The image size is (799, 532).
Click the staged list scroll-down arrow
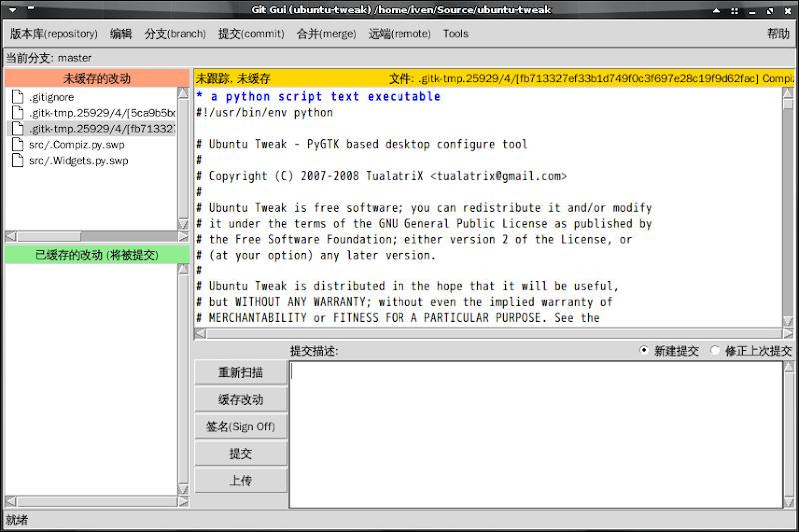184,490
